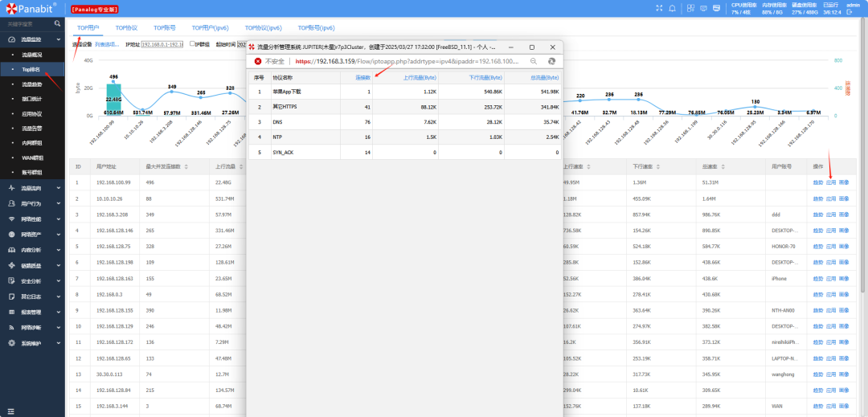
Task: Click the 报表管理 table icon in sidebar
Action: (x=11, y=312)
